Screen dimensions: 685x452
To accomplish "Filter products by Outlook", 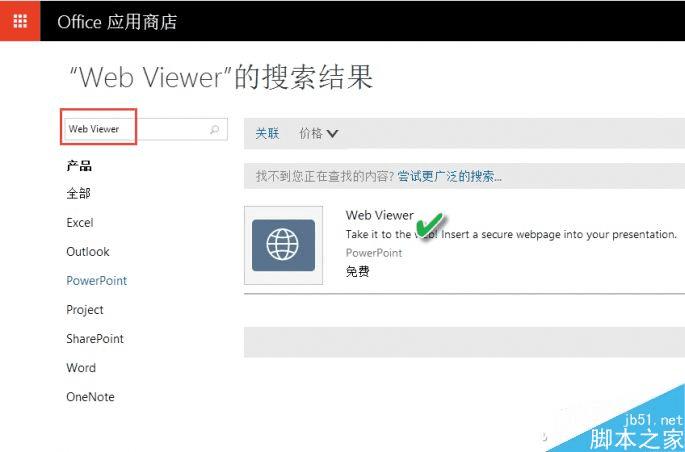I will (x=88, y=252).
